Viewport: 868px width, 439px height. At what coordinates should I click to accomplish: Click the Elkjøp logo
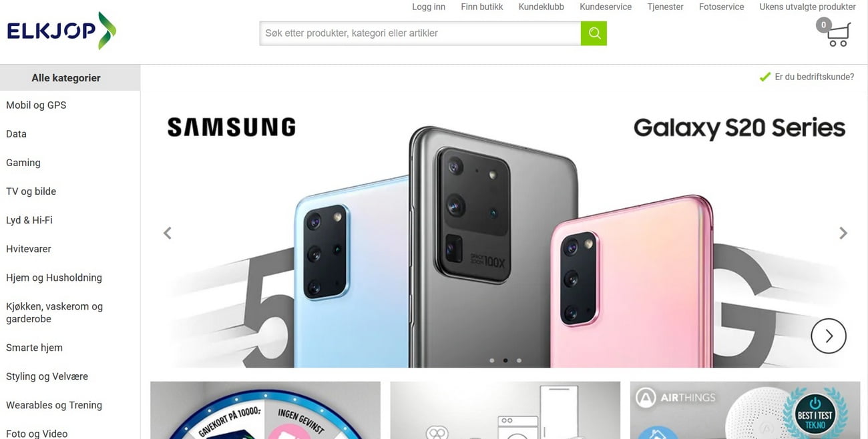tap(61, 31)
